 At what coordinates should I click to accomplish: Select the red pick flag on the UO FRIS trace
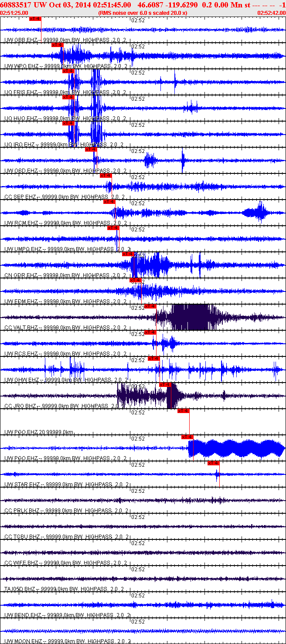tap(68, 71)
